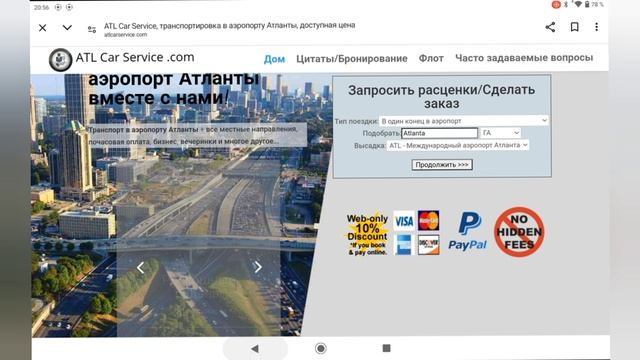Show next slide in the carousel
640x360 pixels.
click(x=258, y=267)
